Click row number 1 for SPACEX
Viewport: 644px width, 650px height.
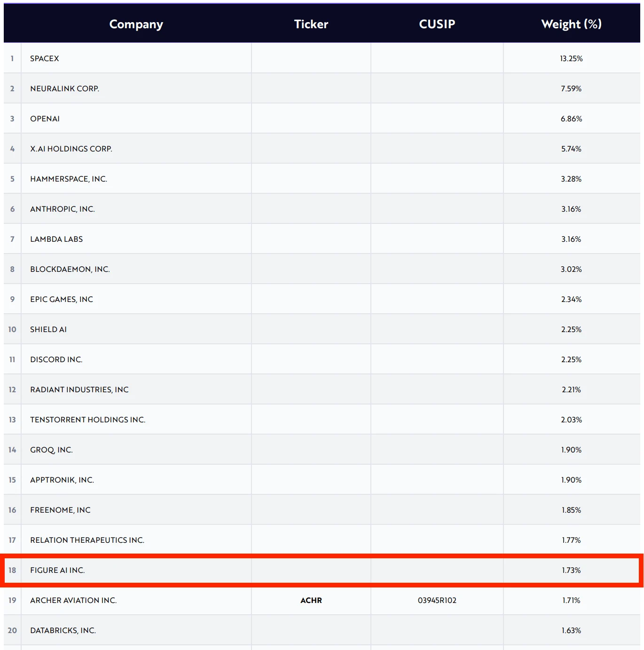point(12,58)
